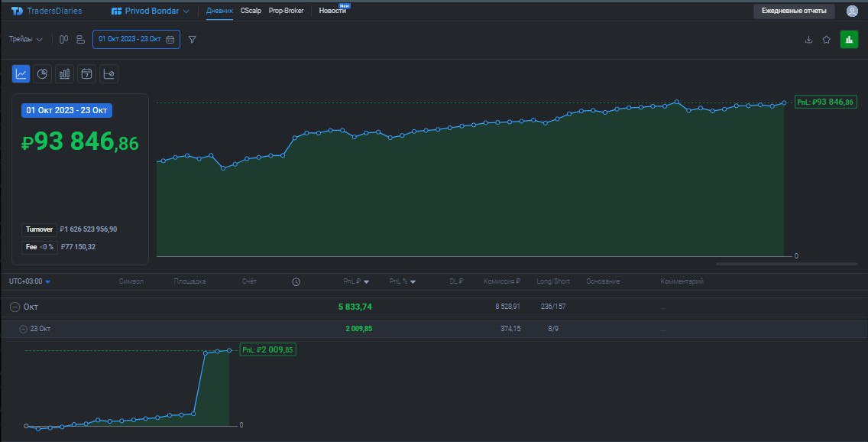The image size is (868, 442).
Task: Open the calendar view icon
Action: point(85,73)
